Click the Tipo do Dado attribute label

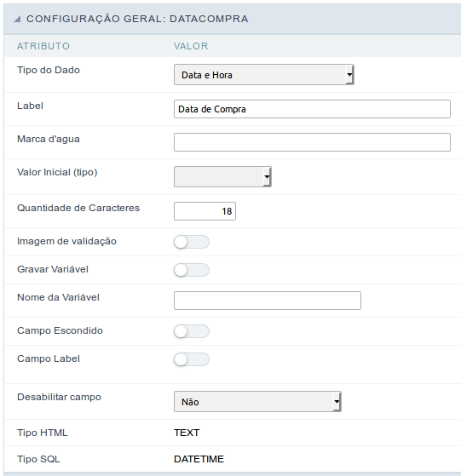pos(49,70)
